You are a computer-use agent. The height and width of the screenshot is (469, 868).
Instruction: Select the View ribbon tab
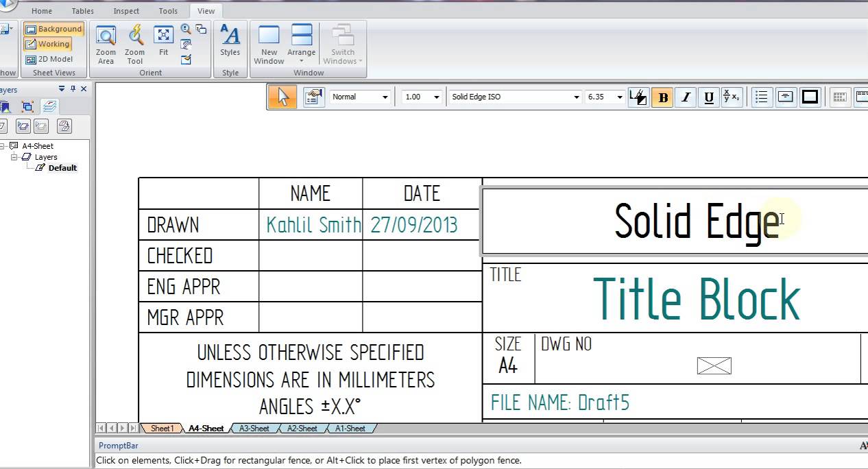coord(206,11)
